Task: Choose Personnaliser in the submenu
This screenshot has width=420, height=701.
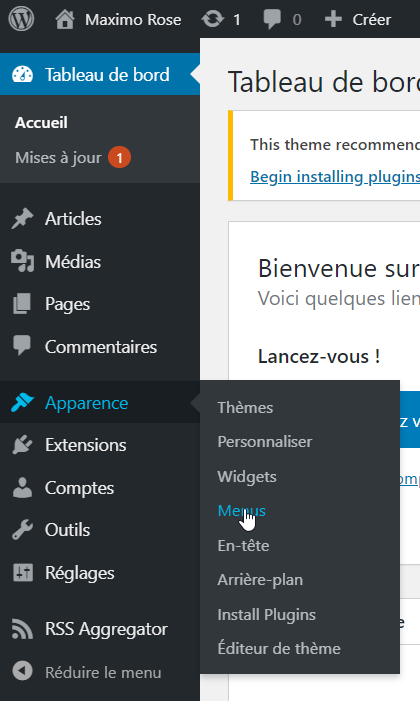Action: [x=265, y=442]
